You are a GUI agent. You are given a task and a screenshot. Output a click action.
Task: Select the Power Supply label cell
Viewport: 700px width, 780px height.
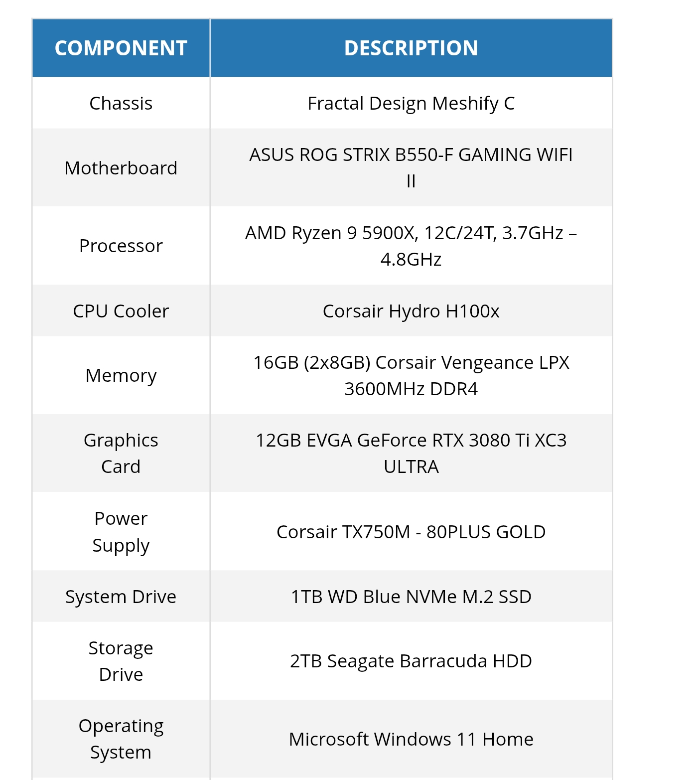121,531
